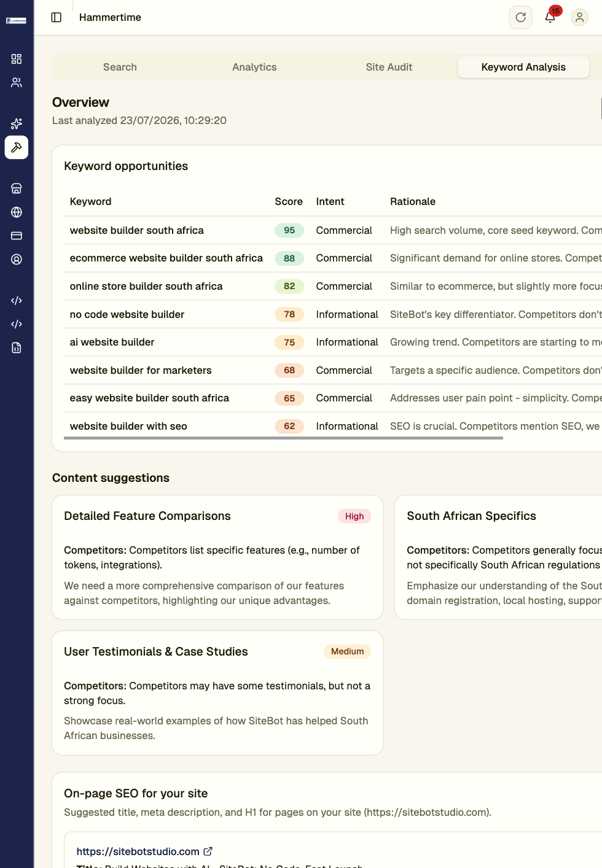Click external-link icon beside sitebotstudio.com URL
This screenshot has height=868, width=602.
pos(208,851)
